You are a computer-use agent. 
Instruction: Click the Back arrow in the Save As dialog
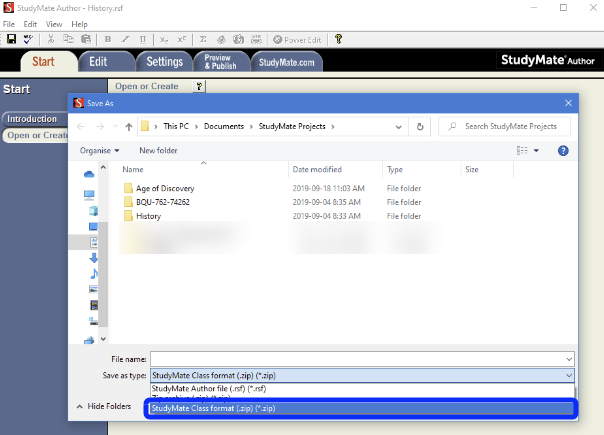81,126
